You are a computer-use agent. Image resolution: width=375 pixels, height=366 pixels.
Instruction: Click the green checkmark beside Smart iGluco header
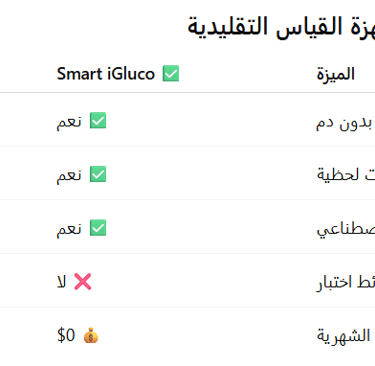pos(171,73)
